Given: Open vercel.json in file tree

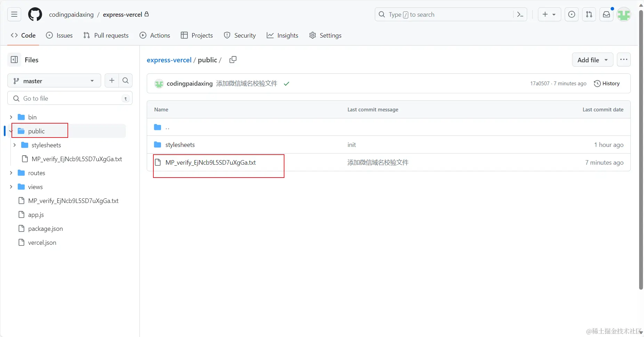Looking at the screenshot, I should pyautogui.click(x=42, y=242).
